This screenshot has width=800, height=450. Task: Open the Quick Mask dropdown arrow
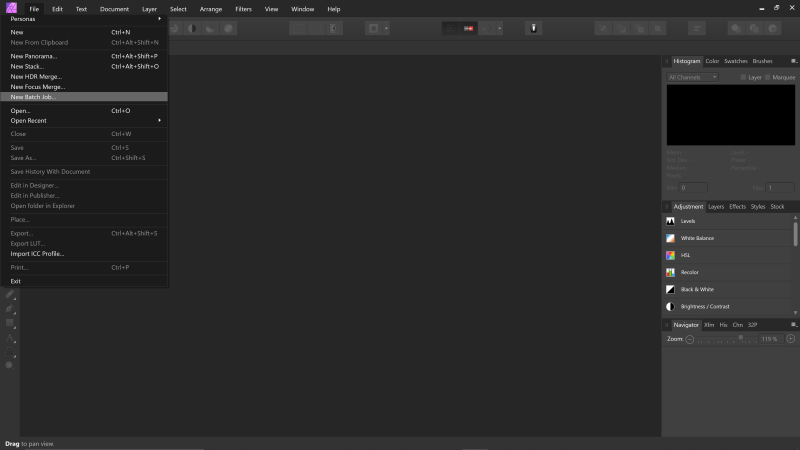pos(386,29)
